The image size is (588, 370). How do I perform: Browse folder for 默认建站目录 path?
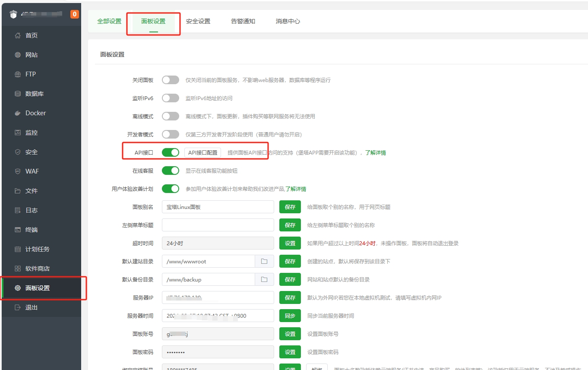(264, 261)
